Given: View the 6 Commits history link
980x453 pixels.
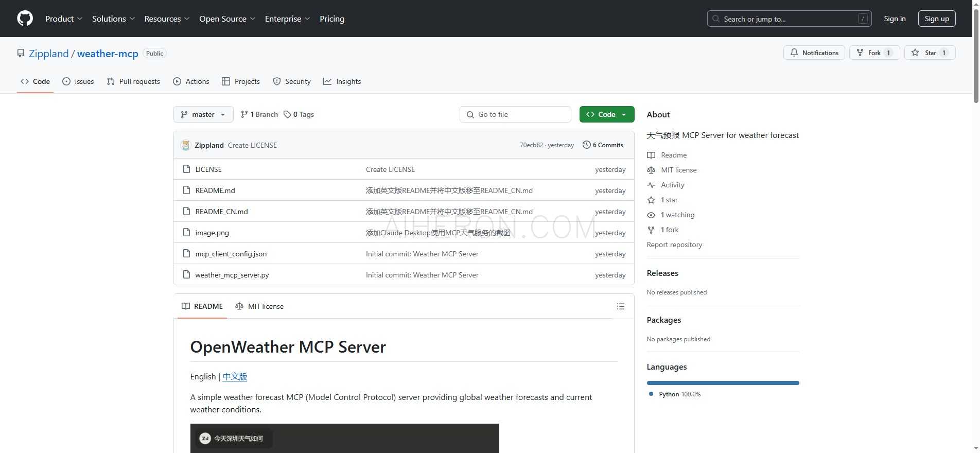Looking at the screenshot, I should [x=603, y=145].
